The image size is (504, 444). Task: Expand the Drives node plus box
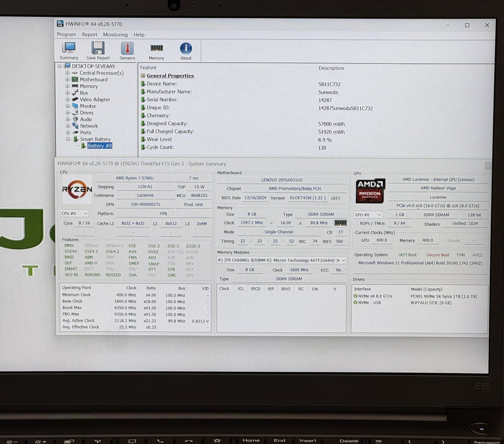coord(67,113)
